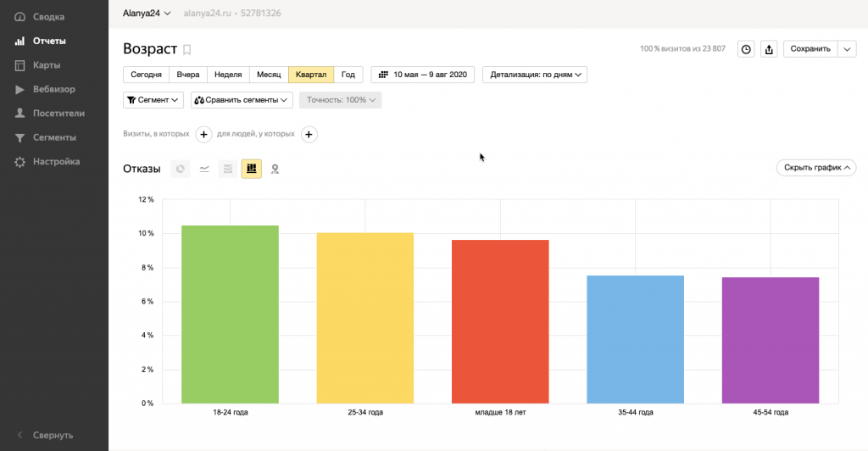Select Неделя period tab

click(x=228, y=75)
